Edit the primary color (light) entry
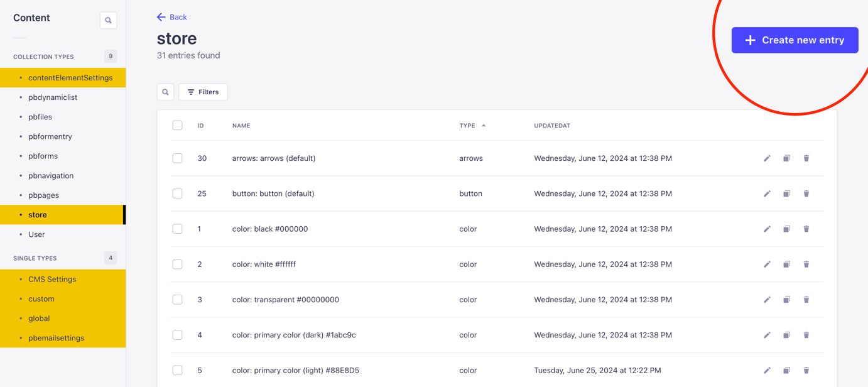The height and width of the screenshot is (387, 868). pos(767,371)
